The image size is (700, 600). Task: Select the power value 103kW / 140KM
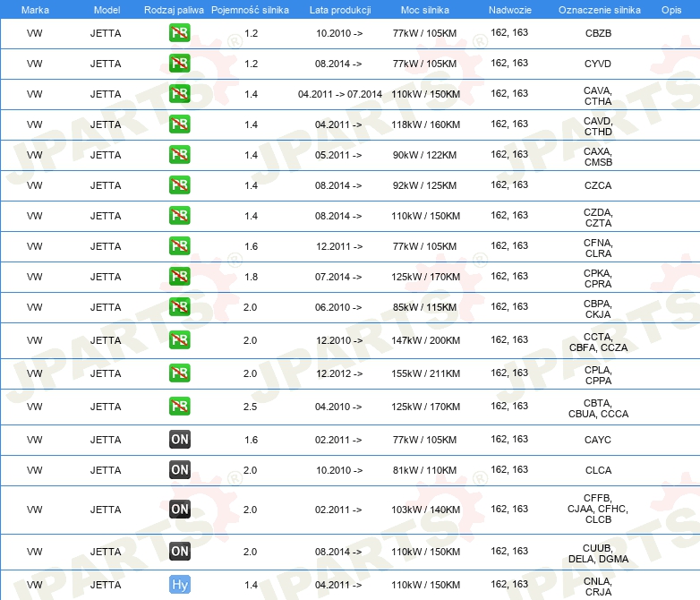click(x=425, y=510)
